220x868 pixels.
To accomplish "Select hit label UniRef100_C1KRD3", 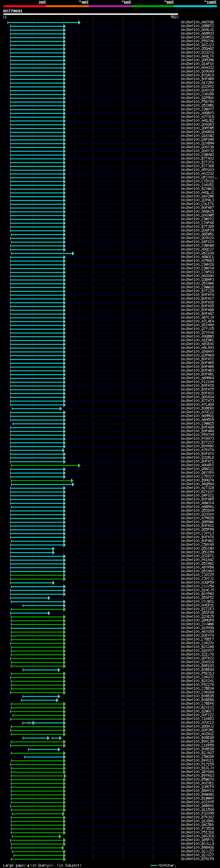I will [197, 719].
